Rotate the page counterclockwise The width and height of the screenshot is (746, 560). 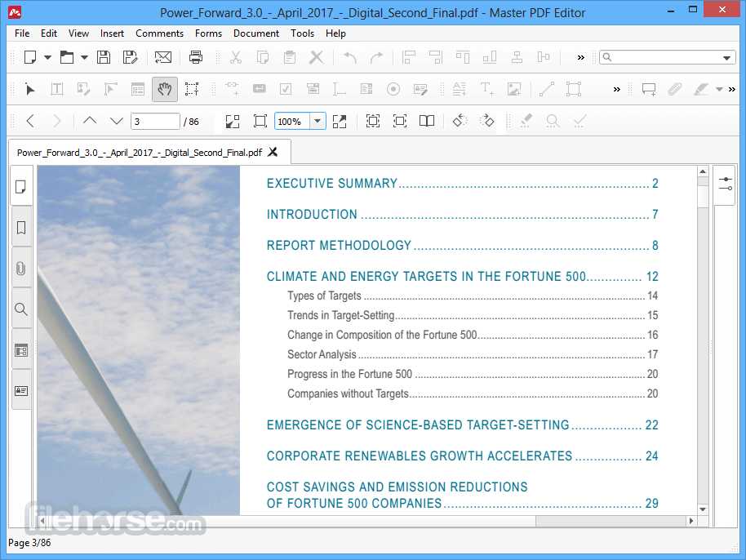[460, 121]
